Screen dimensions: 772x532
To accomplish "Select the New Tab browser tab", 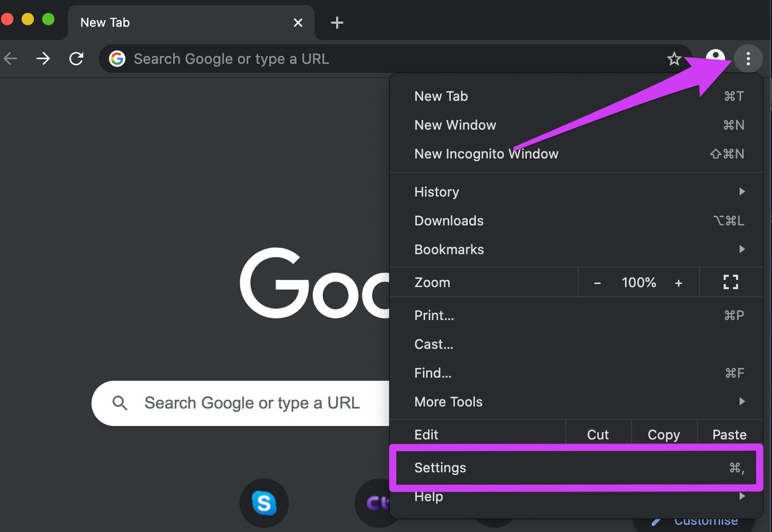I will click(191, 23).
